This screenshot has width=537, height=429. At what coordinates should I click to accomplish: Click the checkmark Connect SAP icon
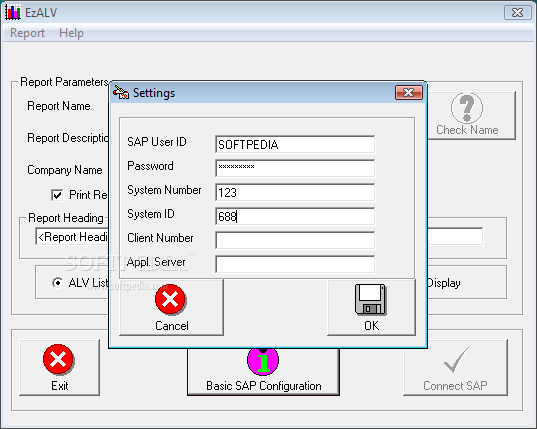pos(457,360)
